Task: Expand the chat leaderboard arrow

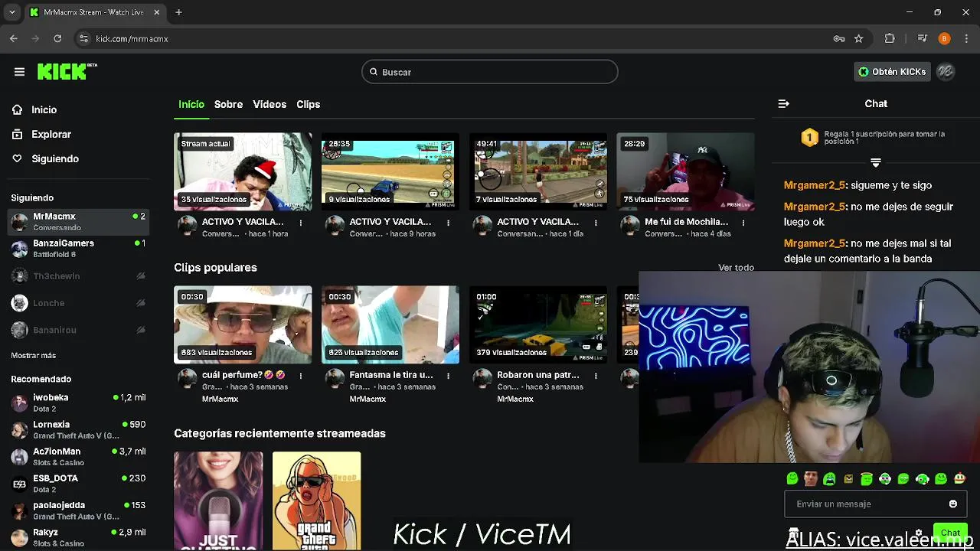Action: click(876, 162)
